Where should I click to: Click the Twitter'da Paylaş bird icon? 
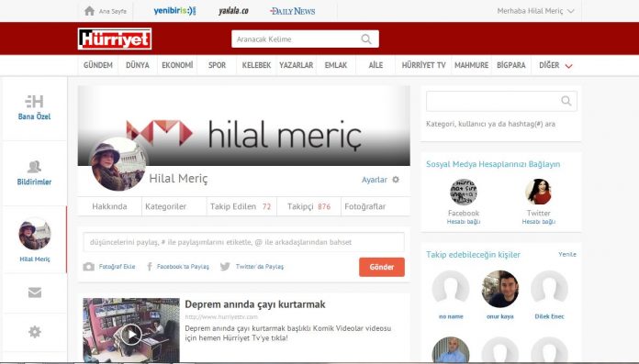pyautogui.click(x=225, y=267)
